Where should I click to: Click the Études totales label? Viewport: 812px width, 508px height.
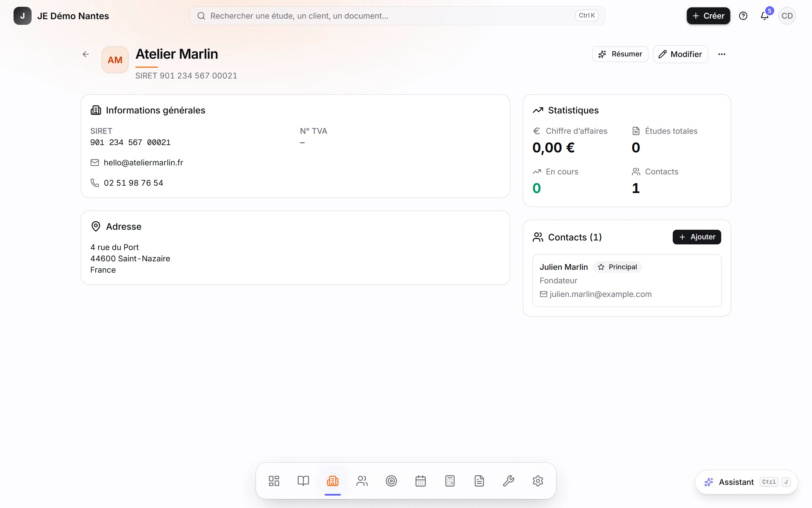coord(671,131)
